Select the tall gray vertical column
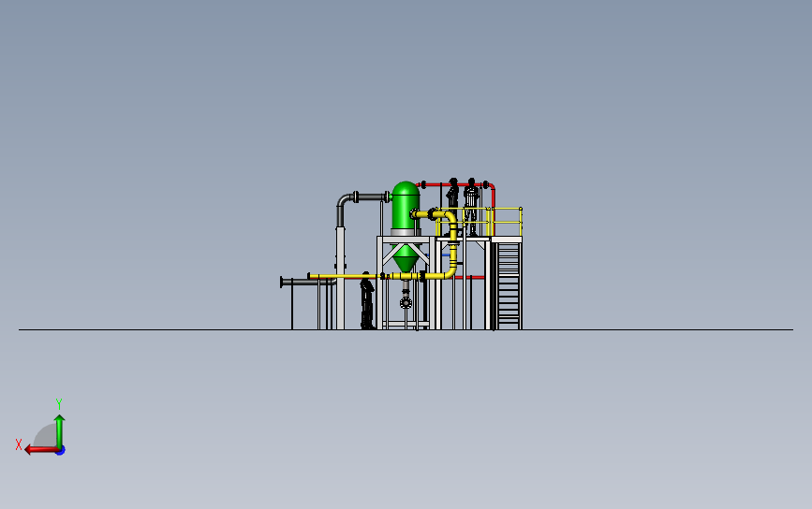Viewport: 812px width, 509px height. click(x=340, y=277)
